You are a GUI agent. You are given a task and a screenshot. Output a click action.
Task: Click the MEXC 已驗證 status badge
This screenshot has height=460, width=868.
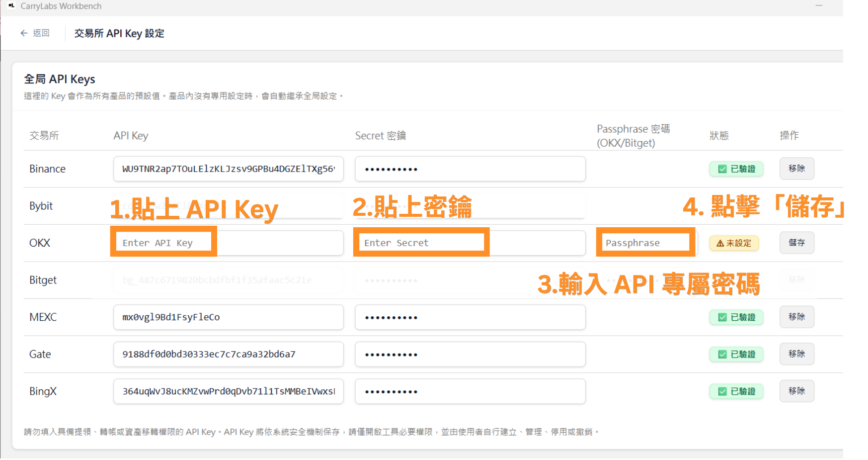[x=736, y=317]
